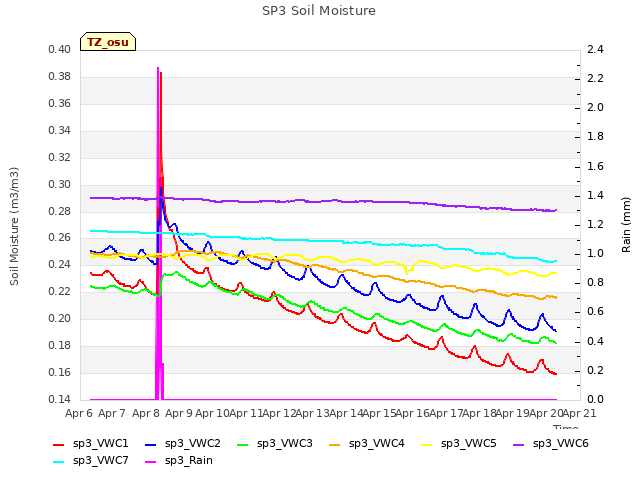
Task: Click the orange sp3_VWC4 legend swatch
Action: 335,445
